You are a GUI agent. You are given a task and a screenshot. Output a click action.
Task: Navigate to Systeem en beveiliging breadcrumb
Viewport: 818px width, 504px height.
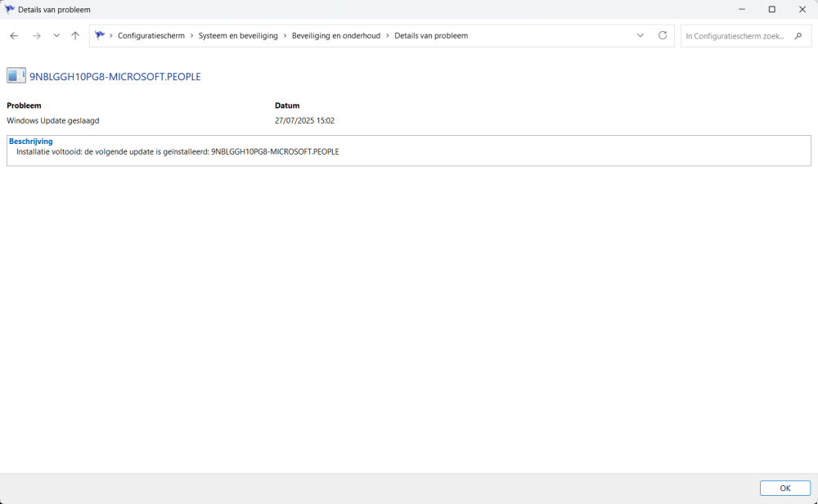[238, 36]
